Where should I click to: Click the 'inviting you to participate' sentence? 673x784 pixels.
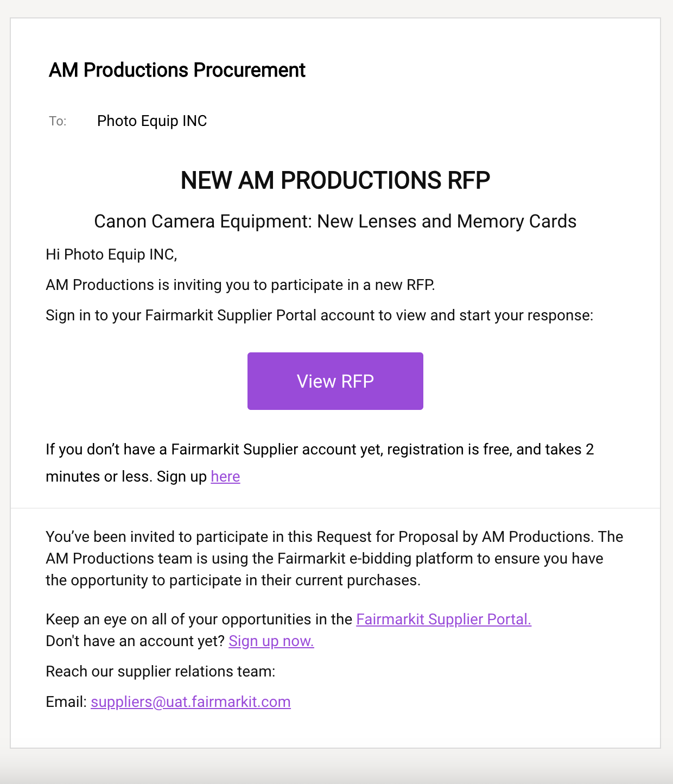coord(240,284)
